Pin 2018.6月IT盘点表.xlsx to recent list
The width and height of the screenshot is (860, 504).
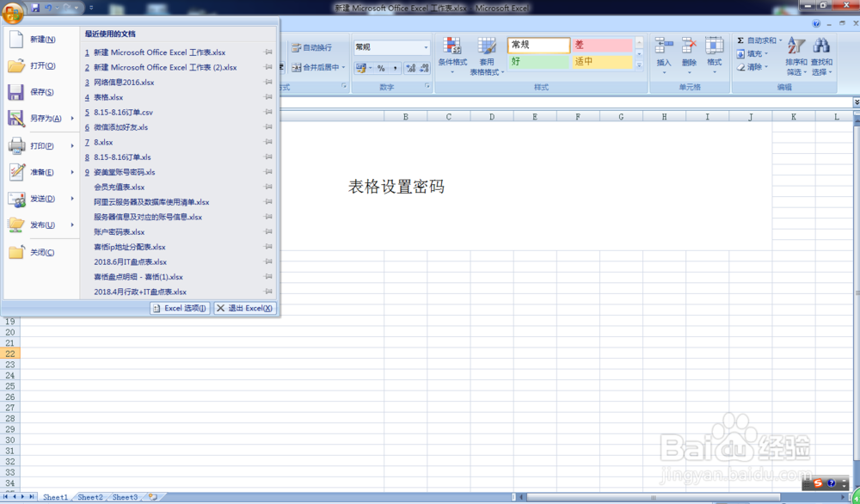(x=268, y=262)
